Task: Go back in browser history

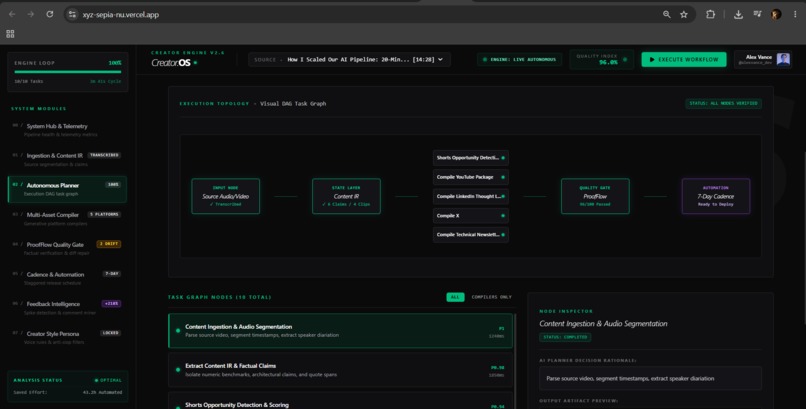Action: [12, 14]
